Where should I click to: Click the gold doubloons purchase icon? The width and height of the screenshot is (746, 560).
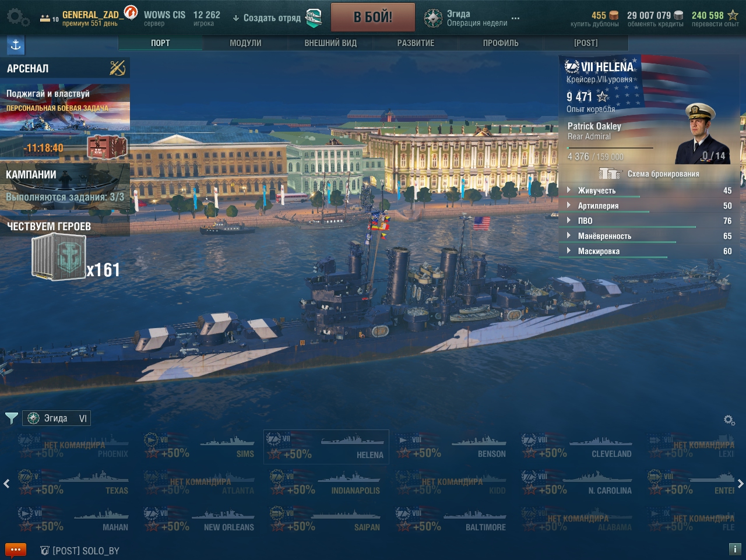[x=614, y=15]
